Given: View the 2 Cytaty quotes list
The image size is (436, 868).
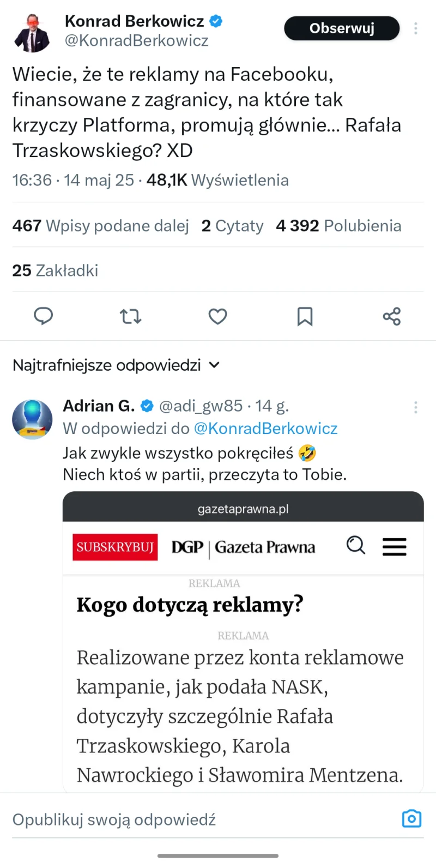Looking at the screenshot, I should tap(232, 226).
